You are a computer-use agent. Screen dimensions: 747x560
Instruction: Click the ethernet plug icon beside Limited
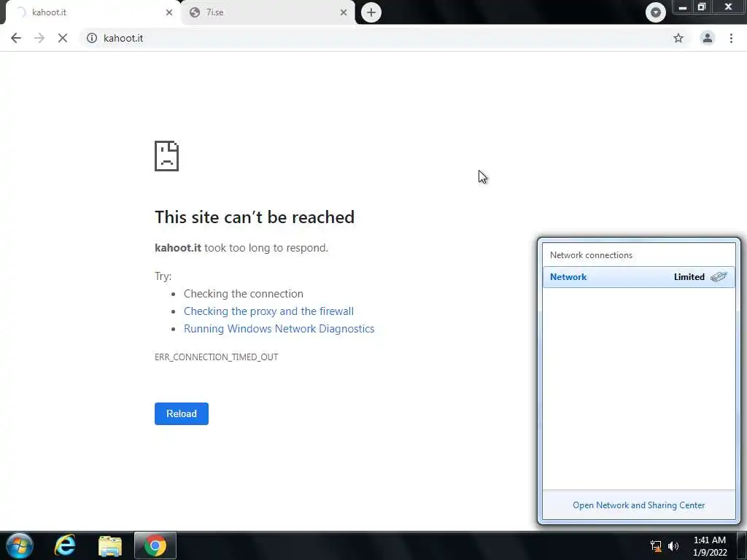pos(719,277)
